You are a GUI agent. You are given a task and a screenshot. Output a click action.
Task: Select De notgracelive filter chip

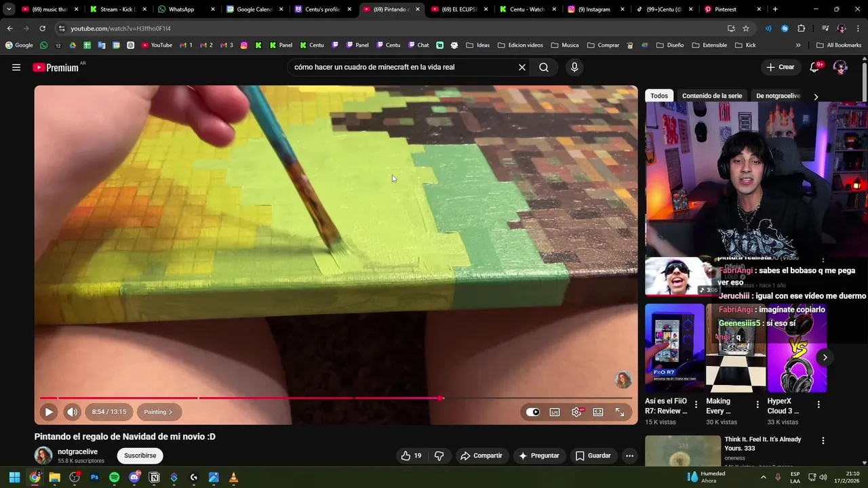click(778, 96)
